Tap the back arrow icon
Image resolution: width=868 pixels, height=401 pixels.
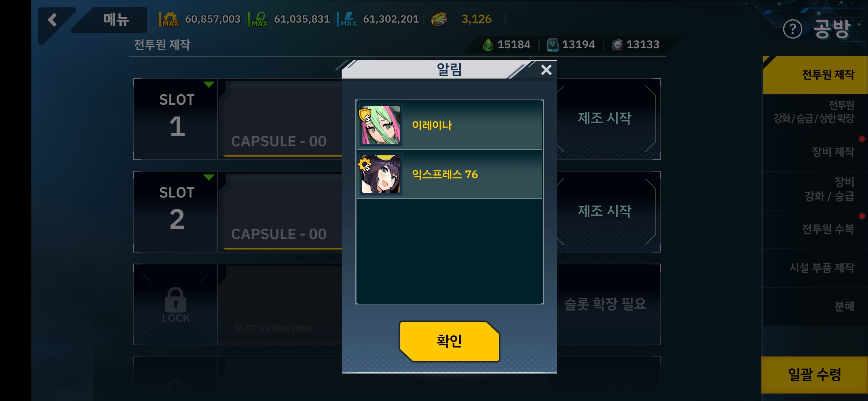[x=53, y=20]
